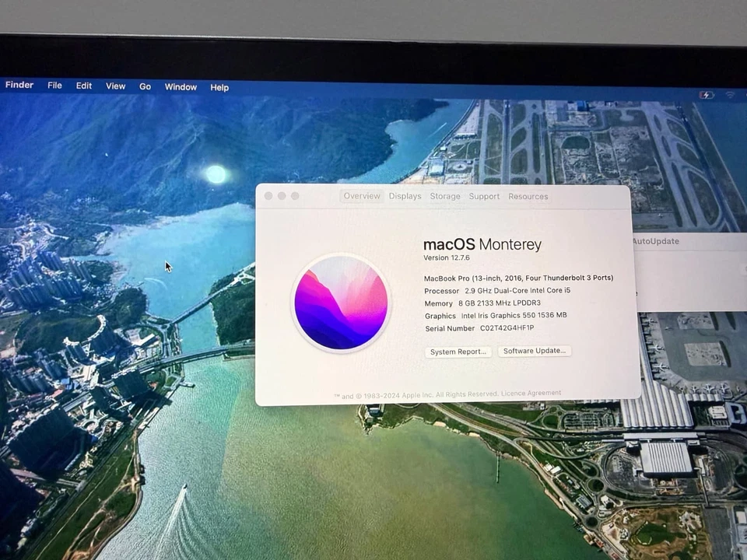Open the Edit menu

click(84, 86)
